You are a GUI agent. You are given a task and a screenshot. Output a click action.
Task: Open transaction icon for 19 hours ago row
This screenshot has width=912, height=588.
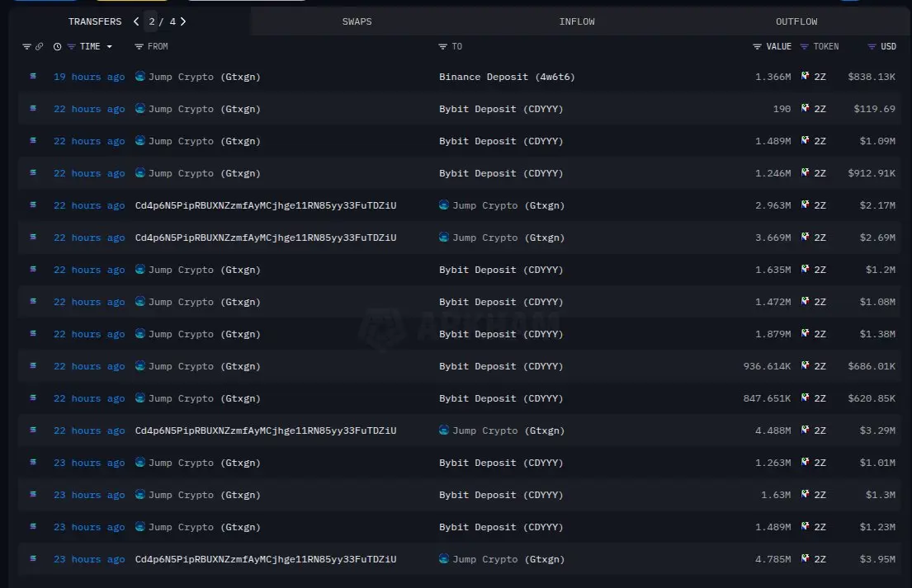pyautogui.click(x=33, y=76)
